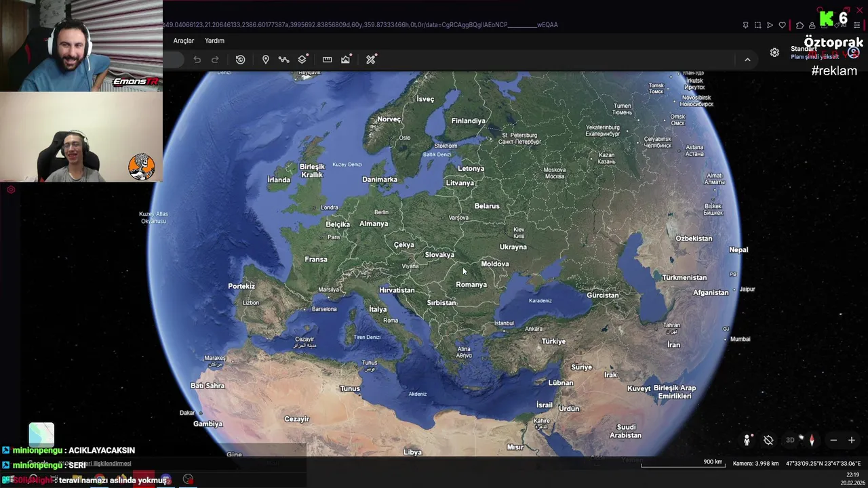This screenshot has height=488, width=868.
Task: Click the Romanya label on the map
Action: click(471, 285)
